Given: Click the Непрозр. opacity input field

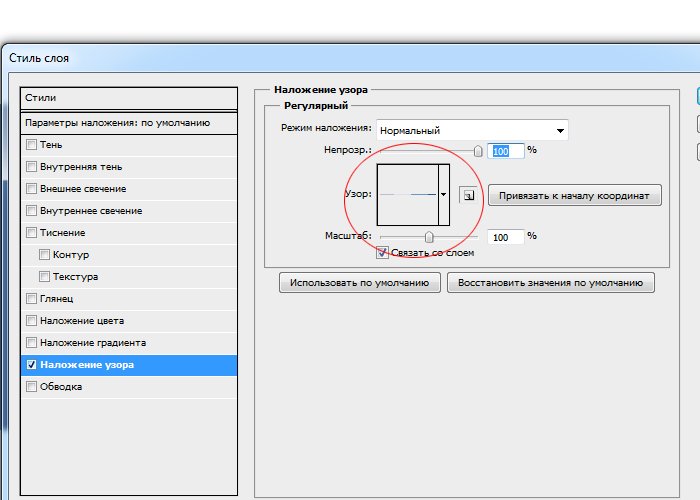Looking at the screenshot, I should point(505,151).
